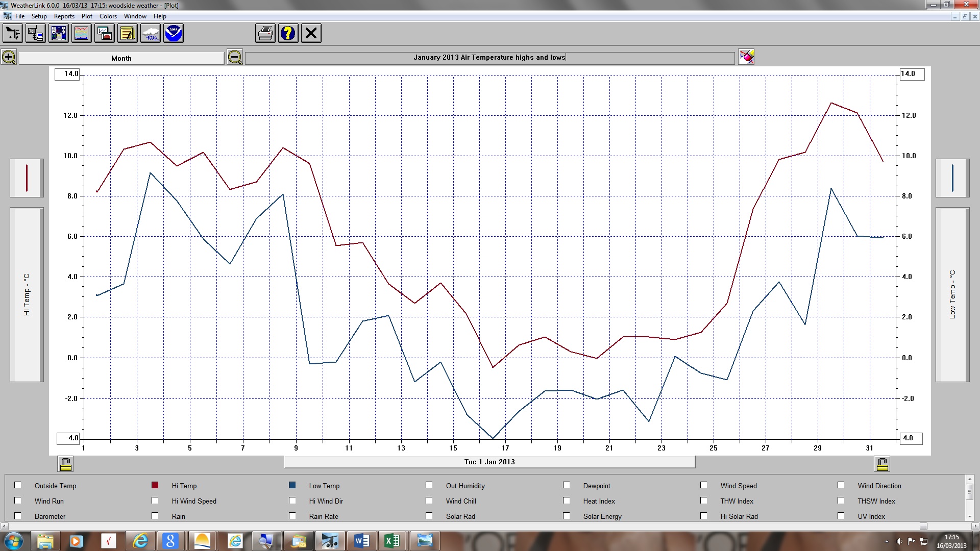Open help with question mark icon
Screen dimensions: 980x551
click(288, 34)
